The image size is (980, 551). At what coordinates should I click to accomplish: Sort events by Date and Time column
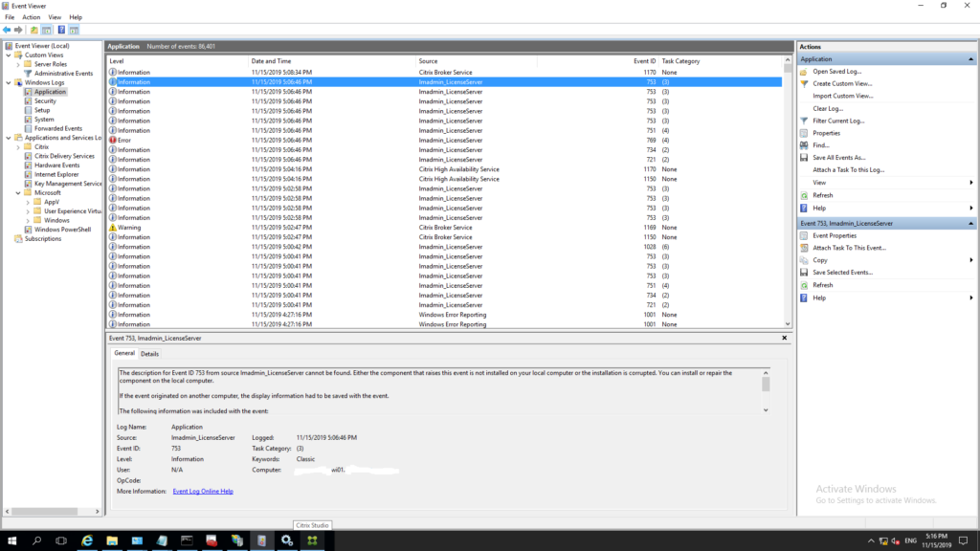tap(332, 61)
